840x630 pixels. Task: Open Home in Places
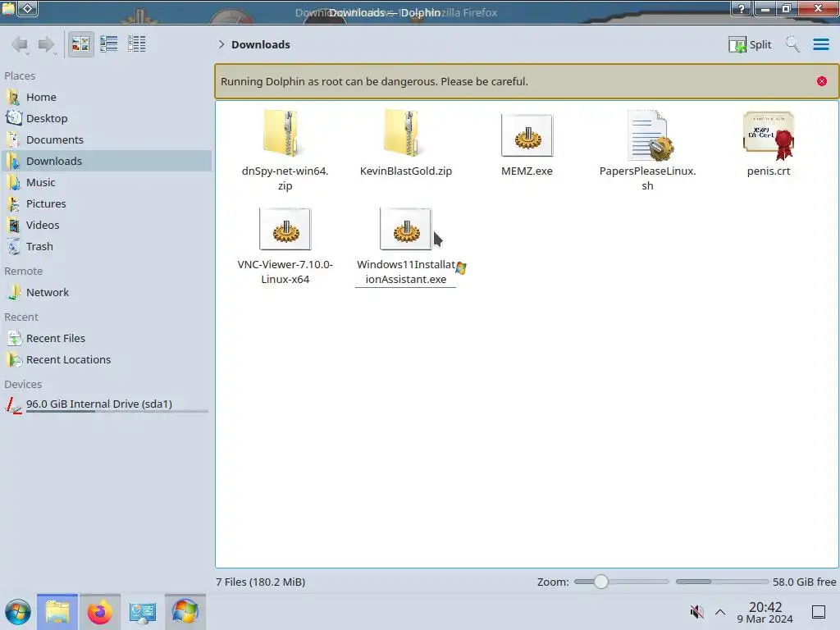[x=106, y=97]
